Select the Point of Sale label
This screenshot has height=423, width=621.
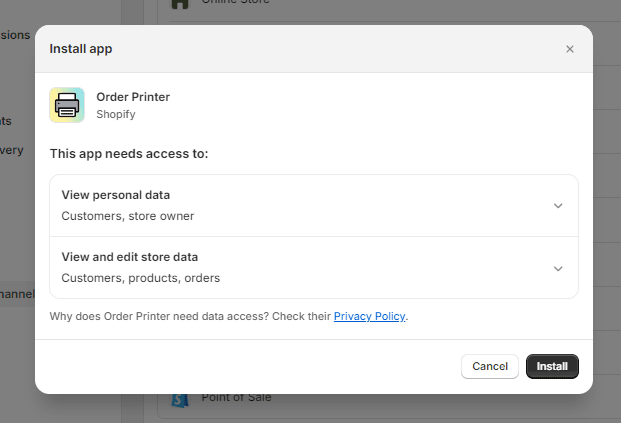click(236, 397)
